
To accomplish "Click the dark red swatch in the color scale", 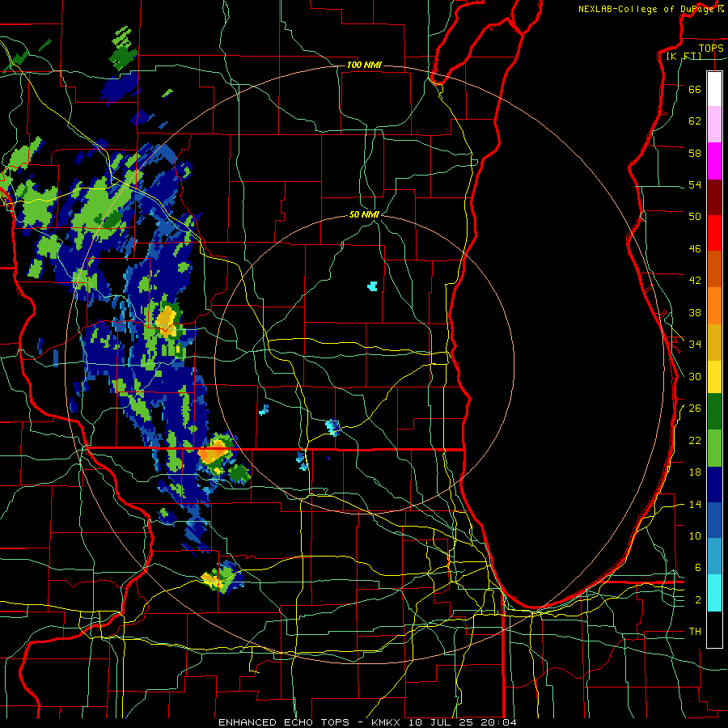I will pos(714,198).
